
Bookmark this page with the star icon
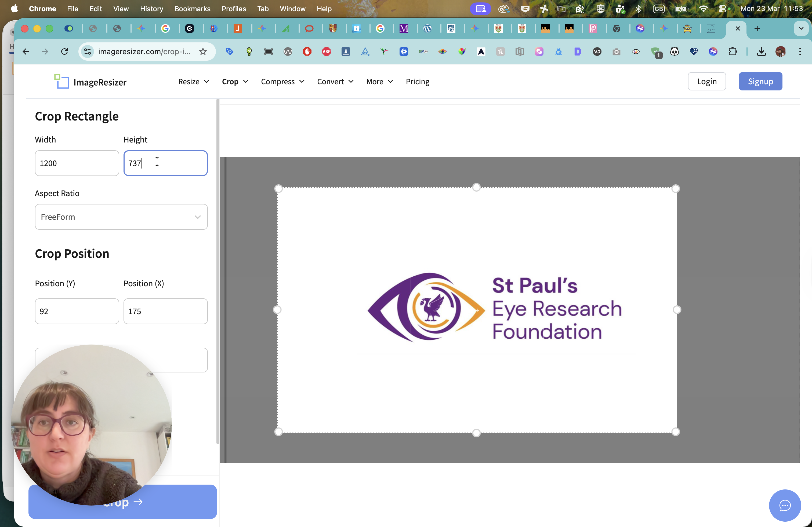(203, 52)
